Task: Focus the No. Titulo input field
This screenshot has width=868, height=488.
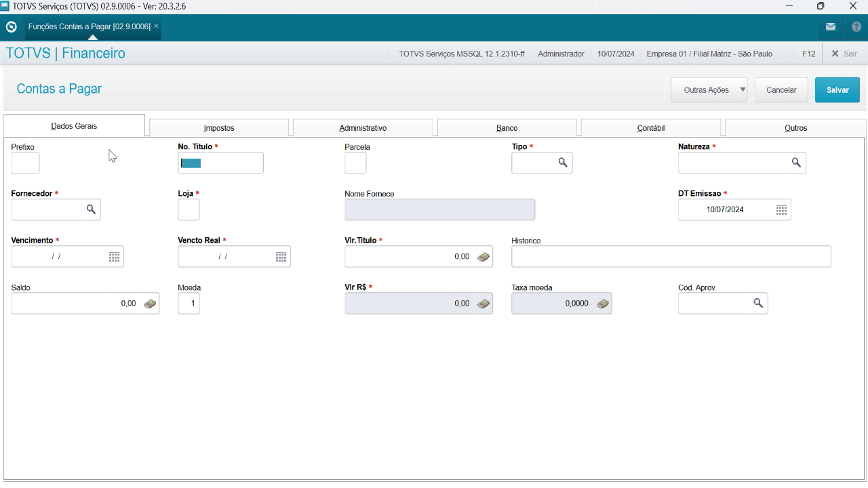Action: coord(220,163)
